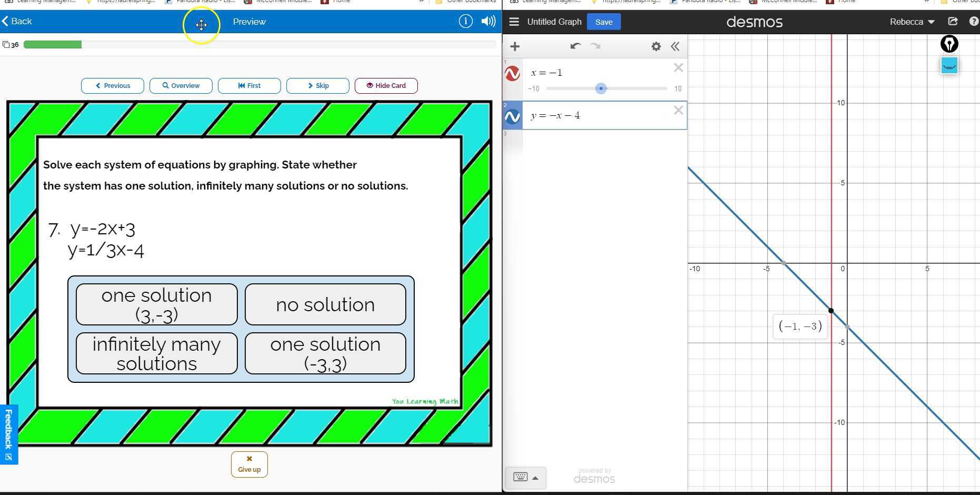Screen dimensions: 980x495
Task: Mute audio with the speaker icon
Action: pyautogui.click(x=488, y=21)
